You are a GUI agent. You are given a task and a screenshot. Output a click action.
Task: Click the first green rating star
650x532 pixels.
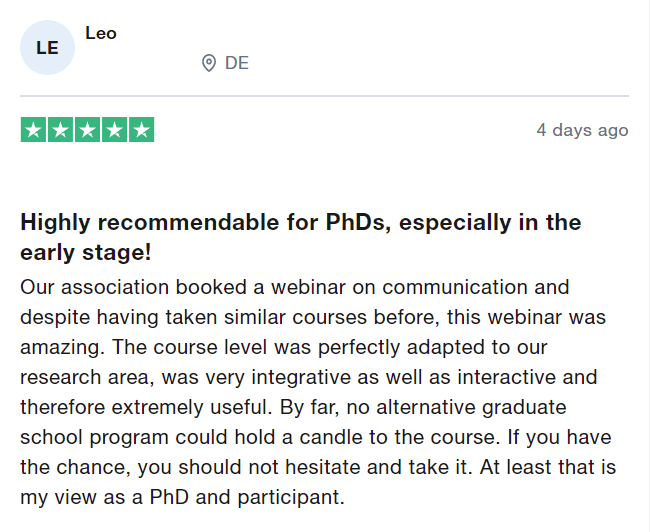tap(33, 130)
